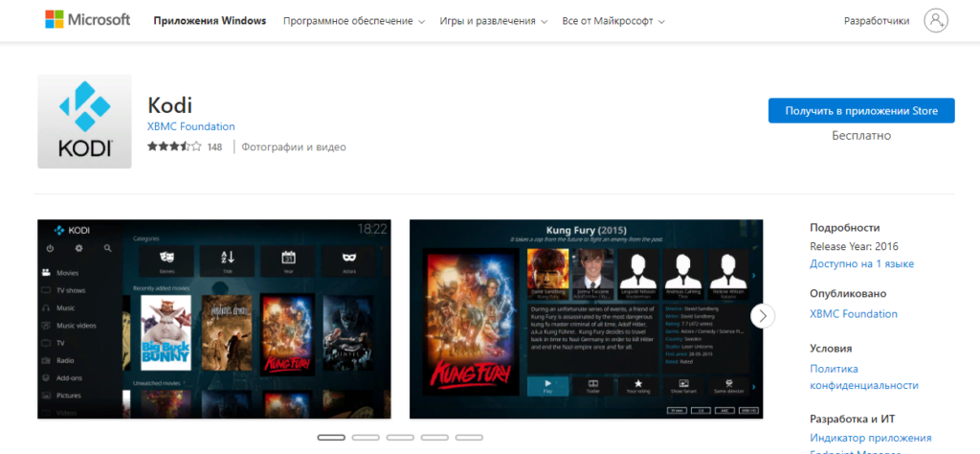
Task: Select the first carousel page indicator
Action: [x=331, y=437]
